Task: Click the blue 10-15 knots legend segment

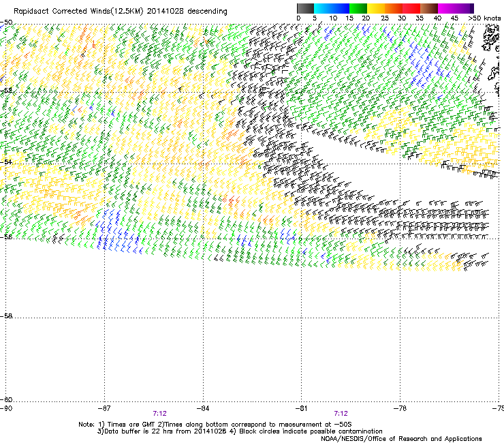Action: (341, 8)
